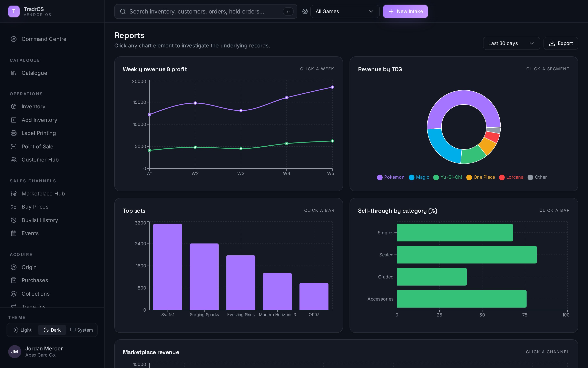Click the game filter globe icon
The height and width of the screenshot is (368, 588).
[305, 11]
